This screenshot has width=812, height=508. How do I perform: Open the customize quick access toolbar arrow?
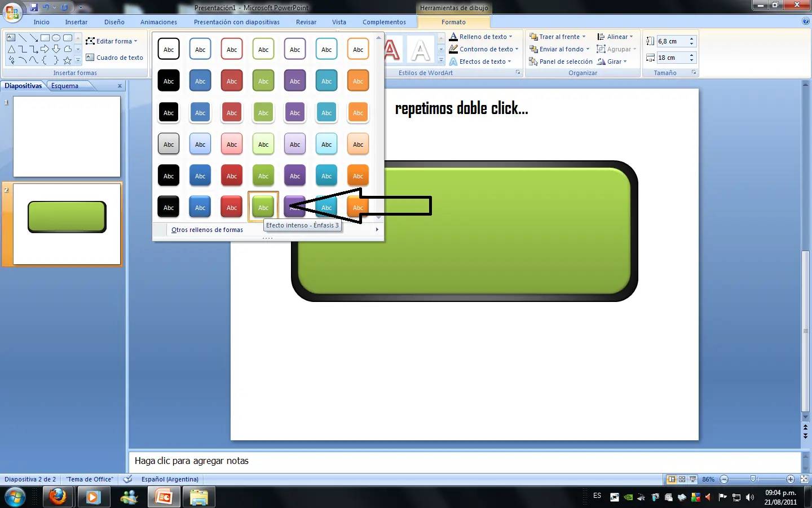(81, 7)
